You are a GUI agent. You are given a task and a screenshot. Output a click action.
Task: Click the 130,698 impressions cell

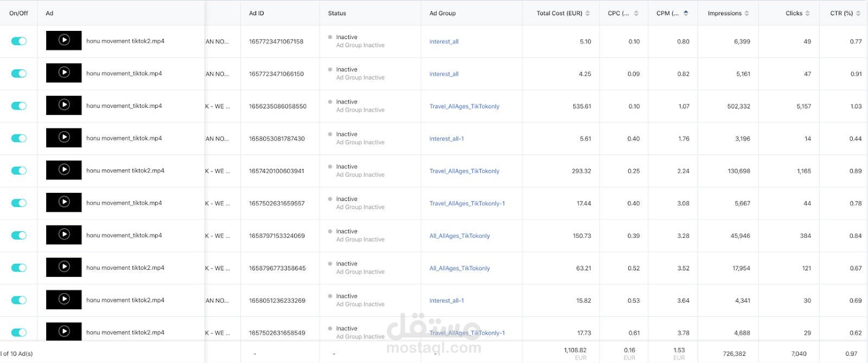(739, 171)
